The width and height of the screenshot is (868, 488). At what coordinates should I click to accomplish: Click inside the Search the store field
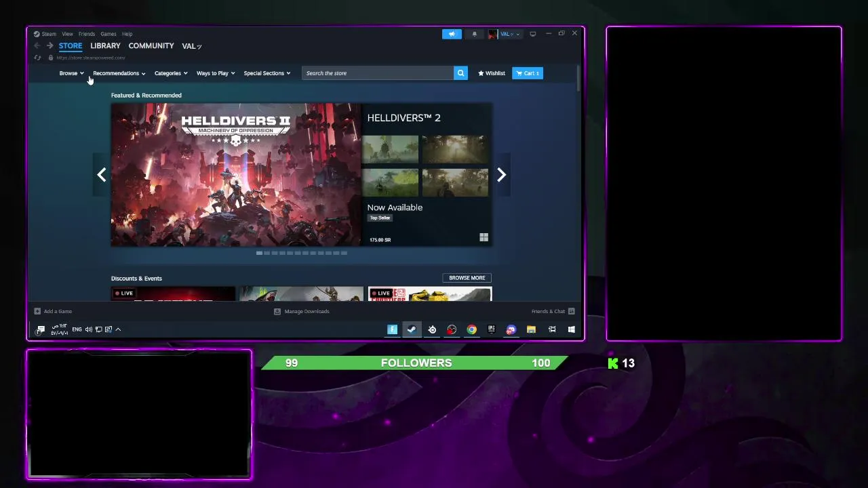[378, 73]
